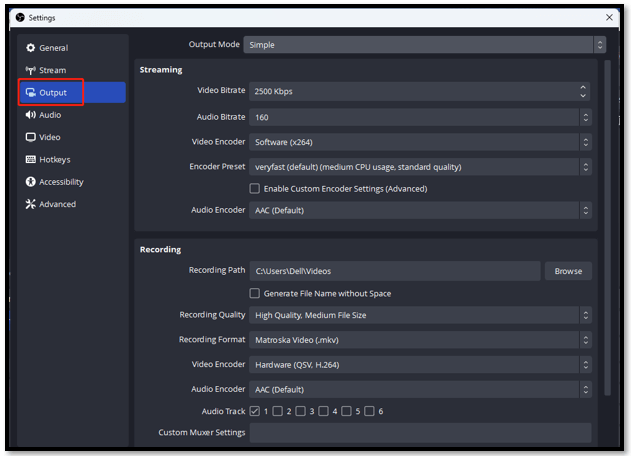The width and height of the screenshot is (631, 456).
Task: Open Recording Quality dropdown
Action: (420, 315)
